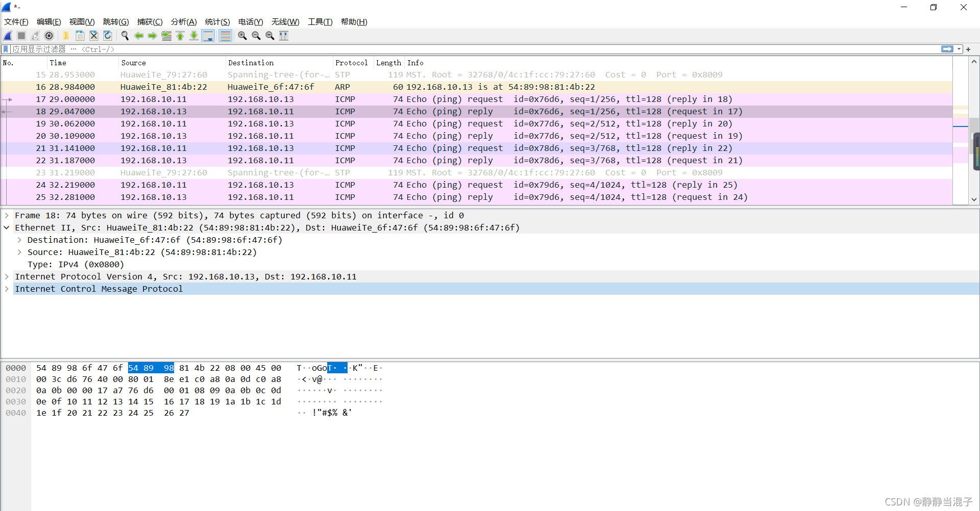This screenshot has width=980, height=511.
Task: Sort by the Length column header
Action: point(389,63)
